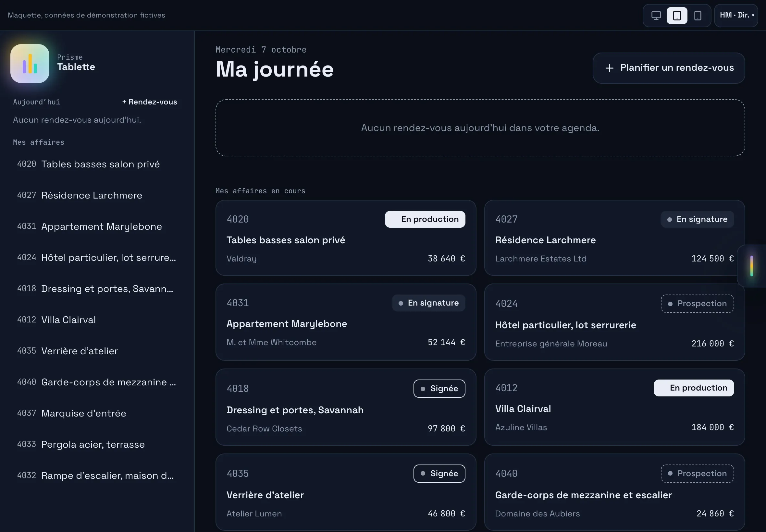Select sidebar item 4031 Appartement Marylebone
Image resolution: width=766 pixels, height=532 pixels.
(97, 226)
